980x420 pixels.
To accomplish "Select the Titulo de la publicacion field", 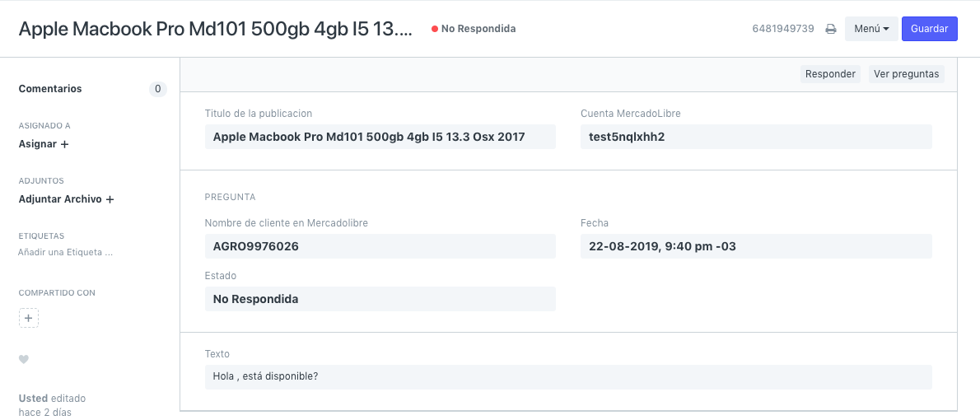I will click(x=380, y=137).
